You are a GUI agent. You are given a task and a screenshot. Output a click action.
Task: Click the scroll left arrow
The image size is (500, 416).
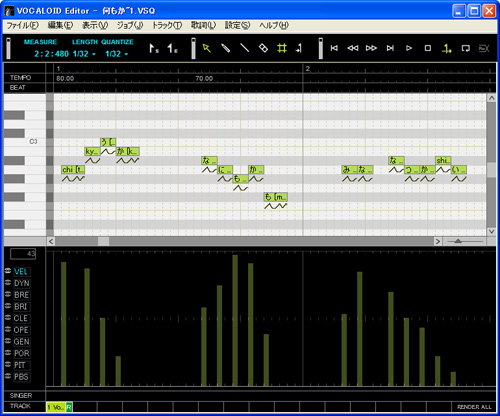tap(51, 241)
